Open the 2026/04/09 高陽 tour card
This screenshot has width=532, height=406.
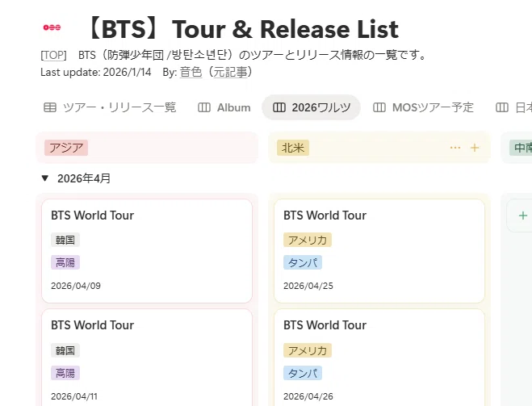(x=147, y=251)
